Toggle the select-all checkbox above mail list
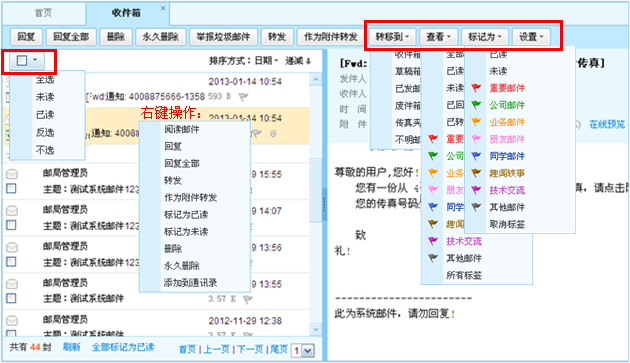 (x=22, y=60)
